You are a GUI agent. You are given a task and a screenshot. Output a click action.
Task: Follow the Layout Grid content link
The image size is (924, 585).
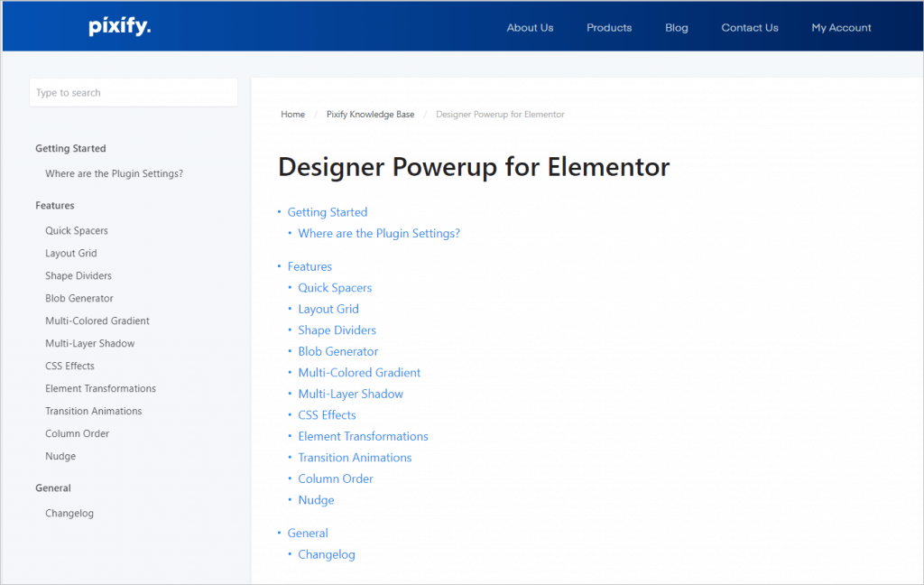tap(328, 309)
